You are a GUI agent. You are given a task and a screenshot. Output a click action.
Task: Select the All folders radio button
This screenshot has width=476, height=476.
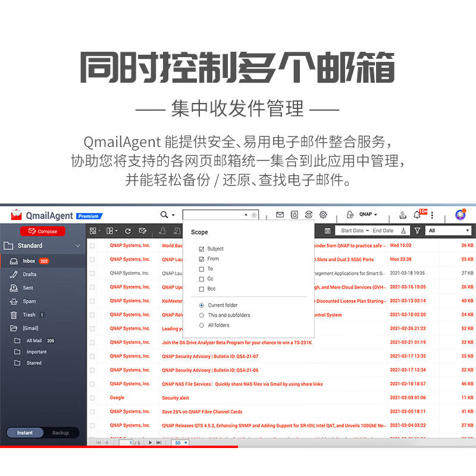(x=202, y=325)
